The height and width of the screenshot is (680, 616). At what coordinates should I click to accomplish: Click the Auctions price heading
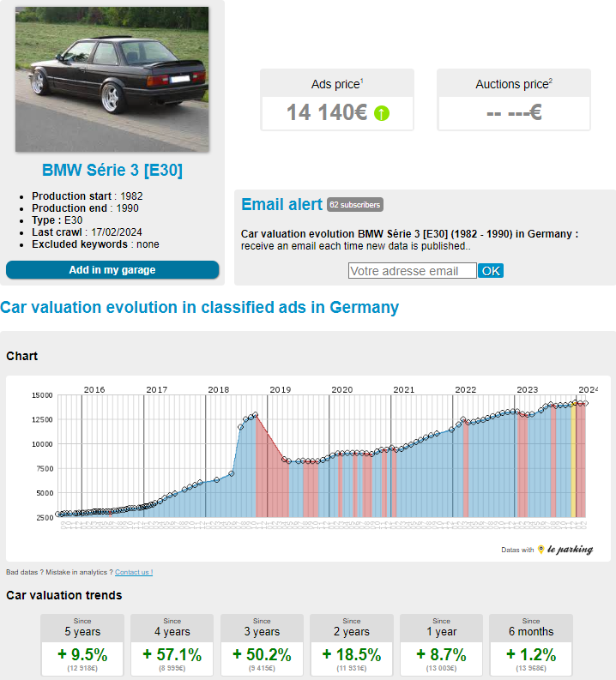514,84
